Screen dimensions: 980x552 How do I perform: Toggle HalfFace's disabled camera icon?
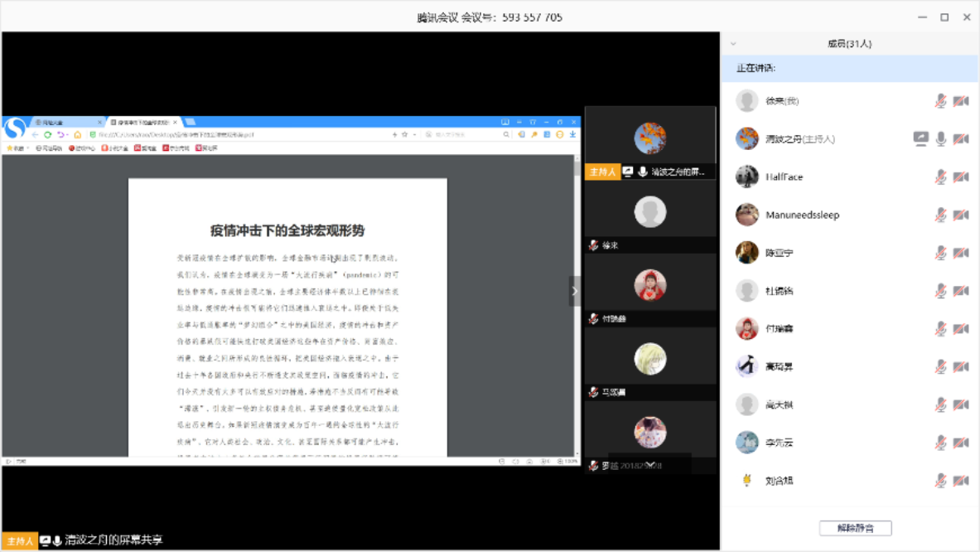[961, 177]
